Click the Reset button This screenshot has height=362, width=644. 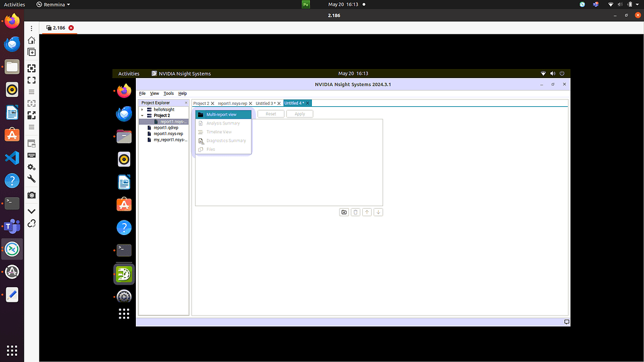pos(270,114)
